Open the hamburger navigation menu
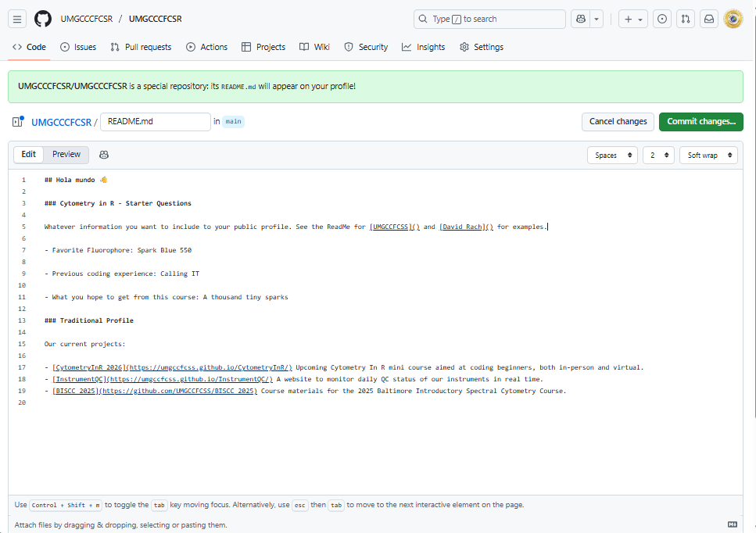Image resolution: width=756 pixels, height=533 pixels. click(x=18, y=19)
